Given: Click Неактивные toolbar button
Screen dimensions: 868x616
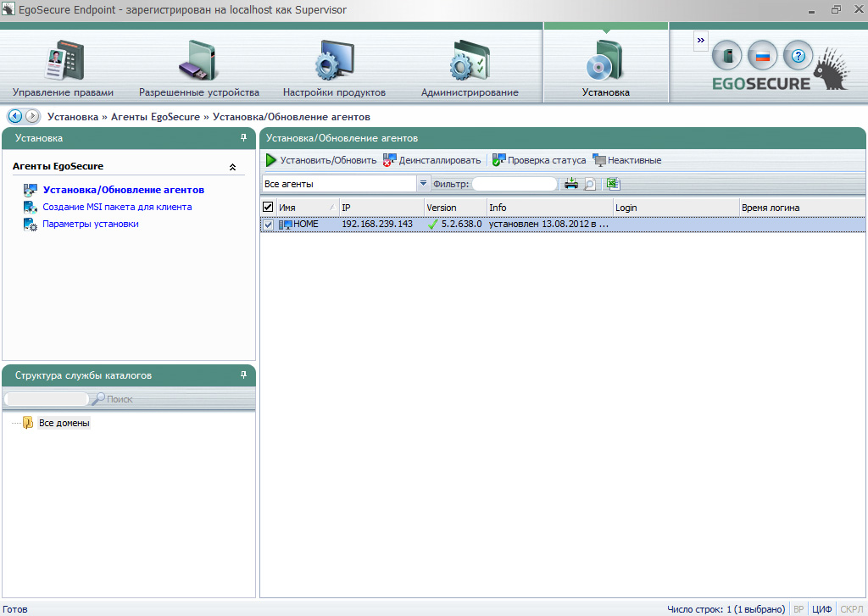Looking at the screenshot, I should 627,160.
